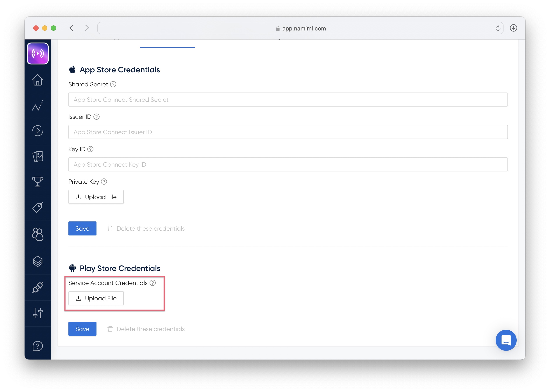Click Shared Secret help tooltip icon
The image size is (550, 392).
(113, 84)
